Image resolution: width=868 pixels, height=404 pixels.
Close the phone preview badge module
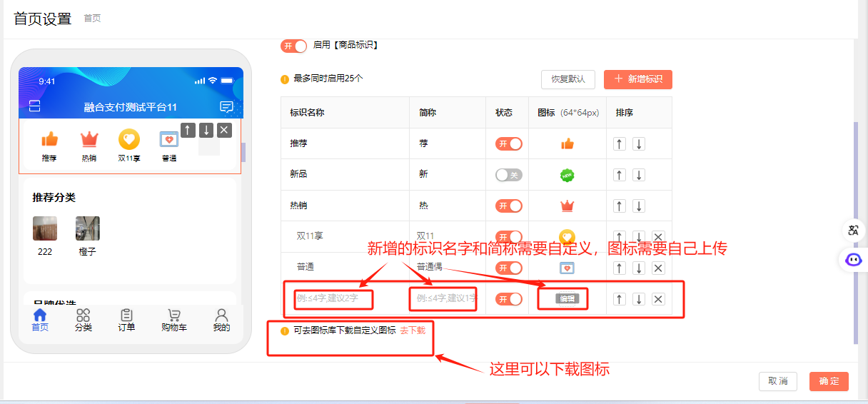[x=224, y=130]
